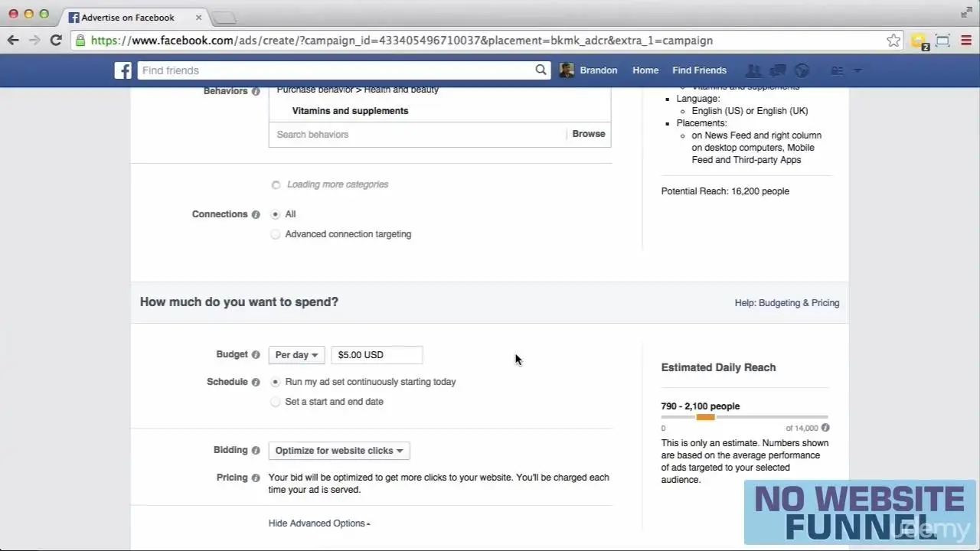Select Run my ad set continuously option

(276, 382)
